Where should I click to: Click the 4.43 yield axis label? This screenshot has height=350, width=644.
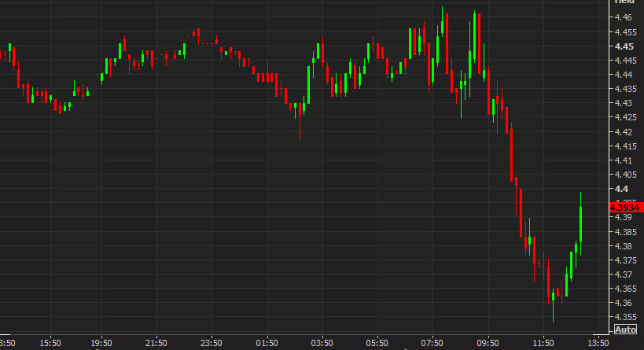pos(623,103)
